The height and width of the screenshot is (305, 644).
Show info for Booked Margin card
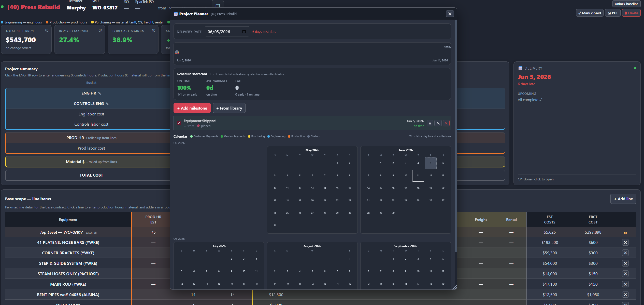click(x=100, y=31)
